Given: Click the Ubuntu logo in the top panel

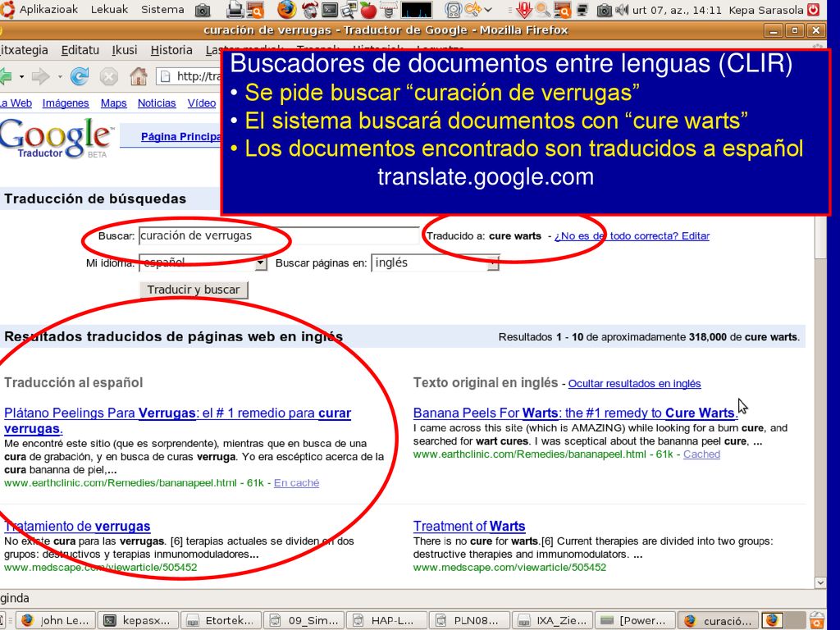Looking at the screenshot, I should pyautogui.click(x=7, y=10).
